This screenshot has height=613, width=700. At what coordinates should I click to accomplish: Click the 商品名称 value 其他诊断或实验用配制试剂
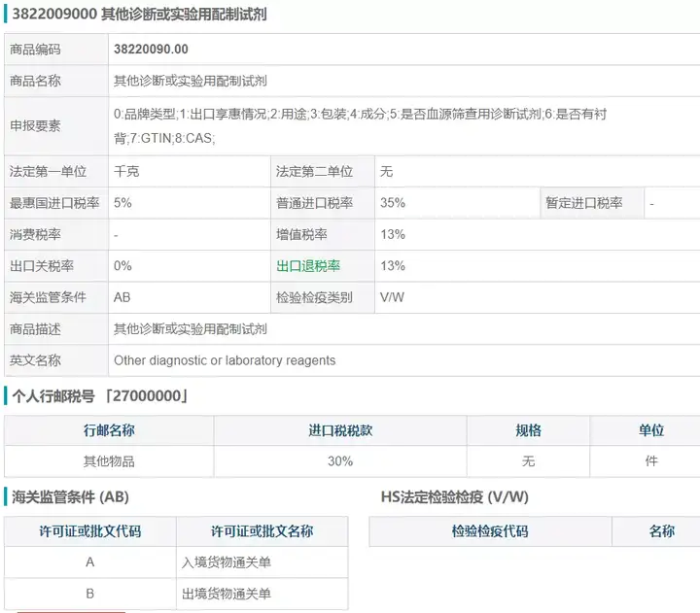click(191, 81)
